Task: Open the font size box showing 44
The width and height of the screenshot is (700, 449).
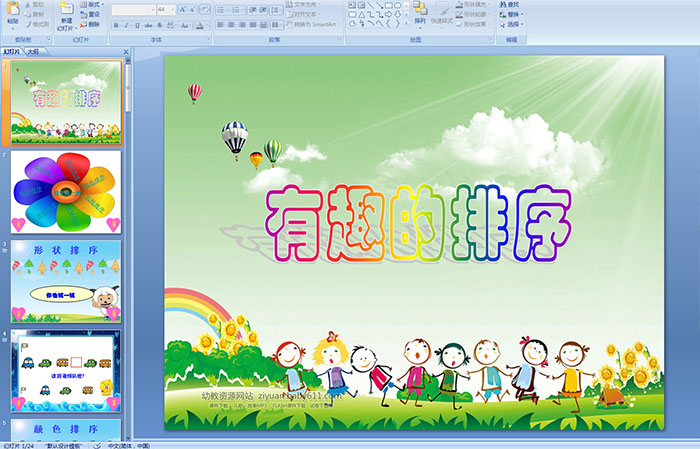Action: coord(166,10)
